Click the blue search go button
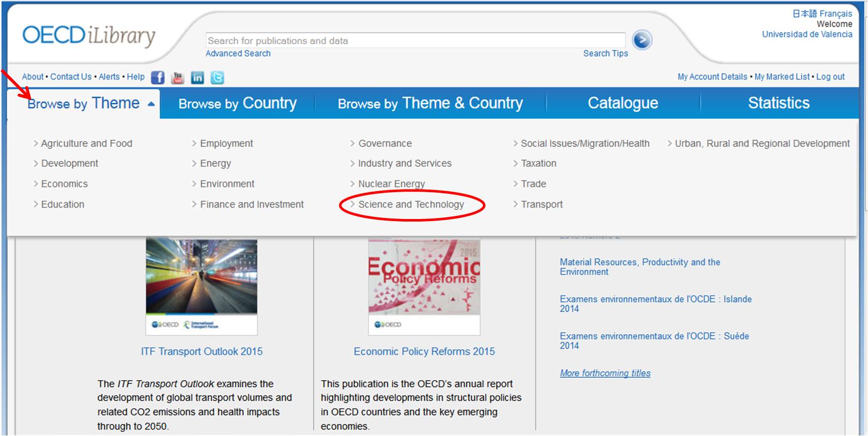 pyautogui.click(x=642, y=40)
